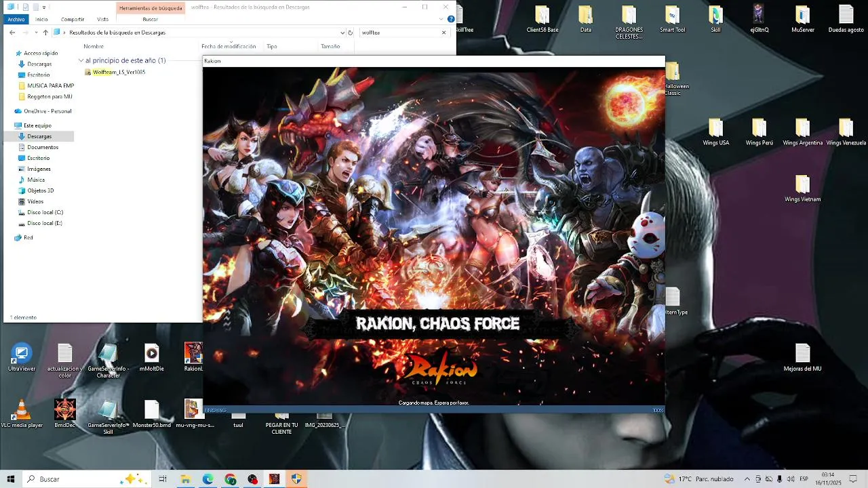Select the Client56 Base folder icon
This screenshot has width=868, height=488.
click(542, 19)
